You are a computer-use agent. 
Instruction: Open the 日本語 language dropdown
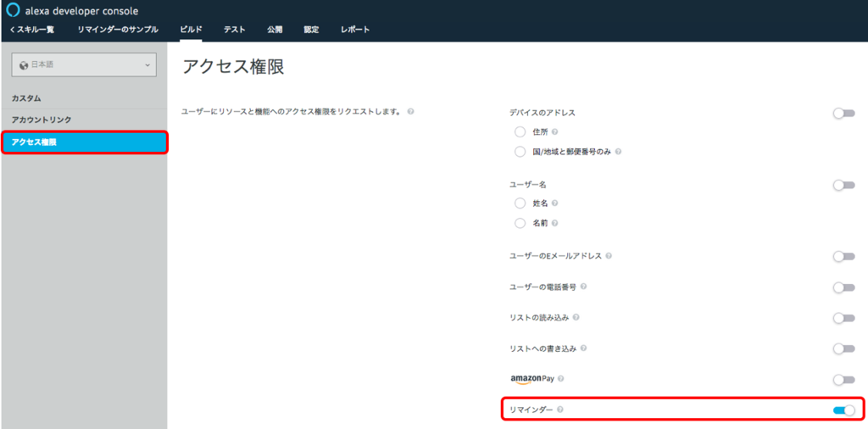click(x=84, y=65)
